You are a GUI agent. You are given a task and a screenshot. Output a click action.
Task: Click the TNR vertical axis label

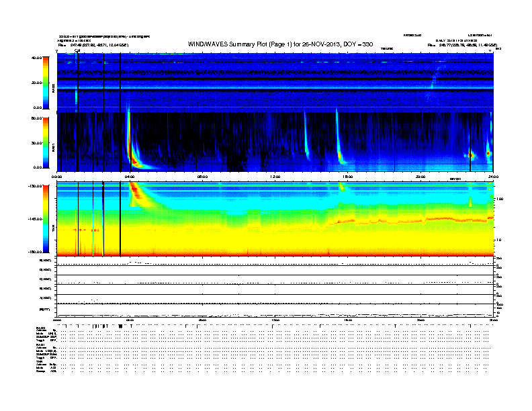53,229
